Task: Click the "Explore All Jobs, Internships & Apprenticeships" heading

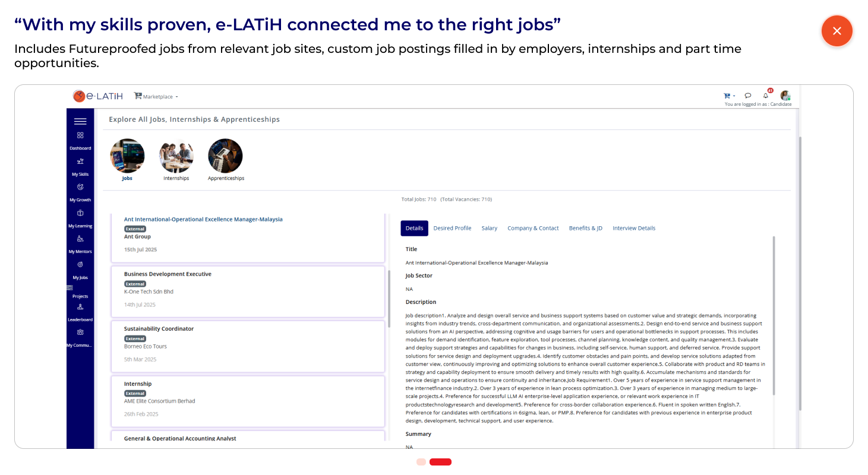Action: tap(194, 119)
